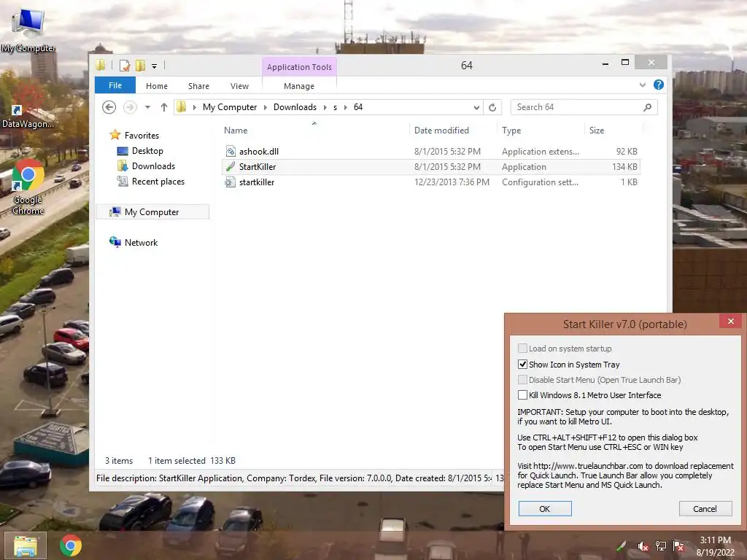Click Cancel in Start Killer dialog
The image size is (747, 560).
coord(705,508)
